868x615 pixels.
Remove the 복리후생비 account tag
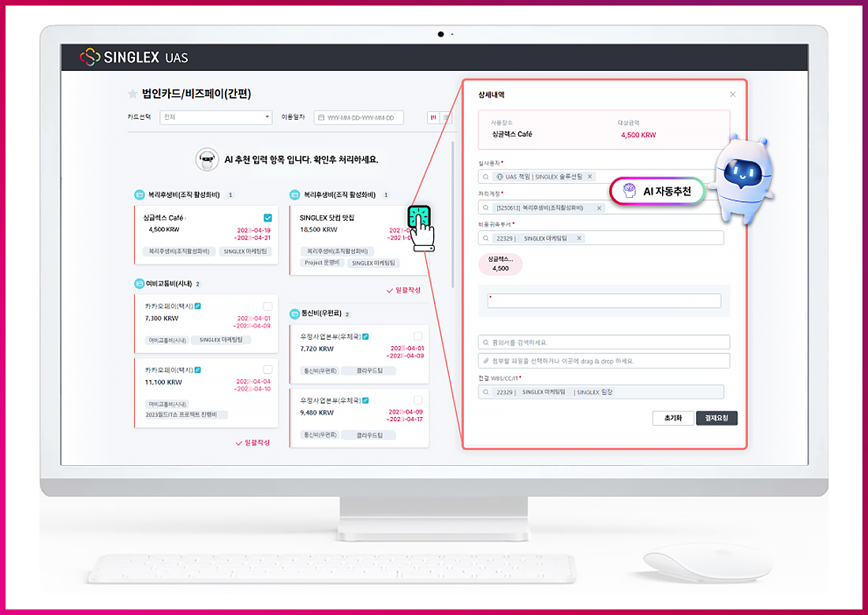coord(599,208)
